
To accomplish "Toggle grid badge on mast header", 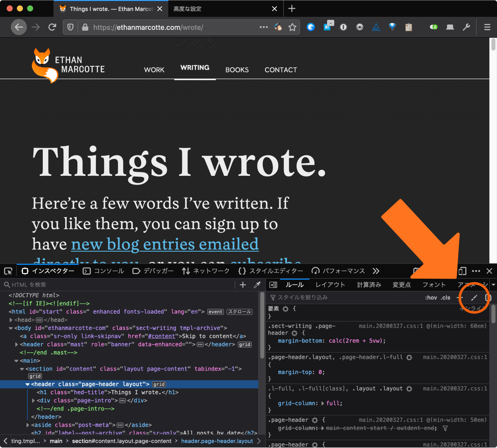I will 245,345.
